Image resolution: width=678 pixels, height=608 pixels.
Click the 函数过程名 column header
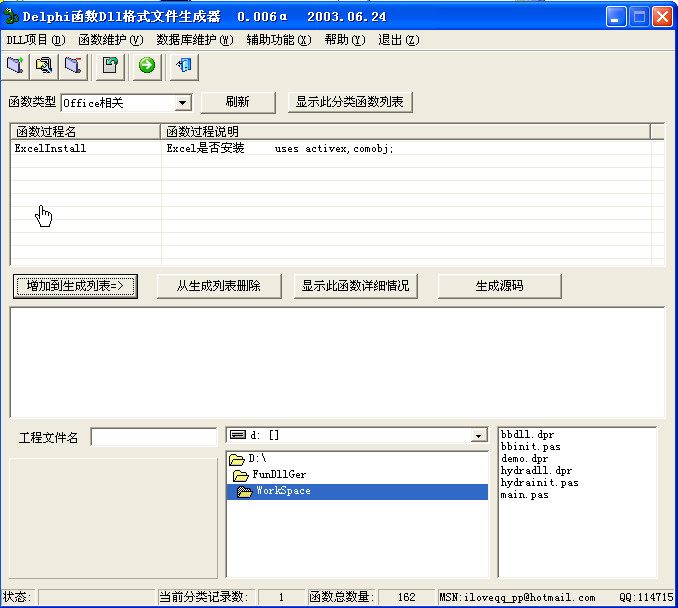tap(85, 131)
